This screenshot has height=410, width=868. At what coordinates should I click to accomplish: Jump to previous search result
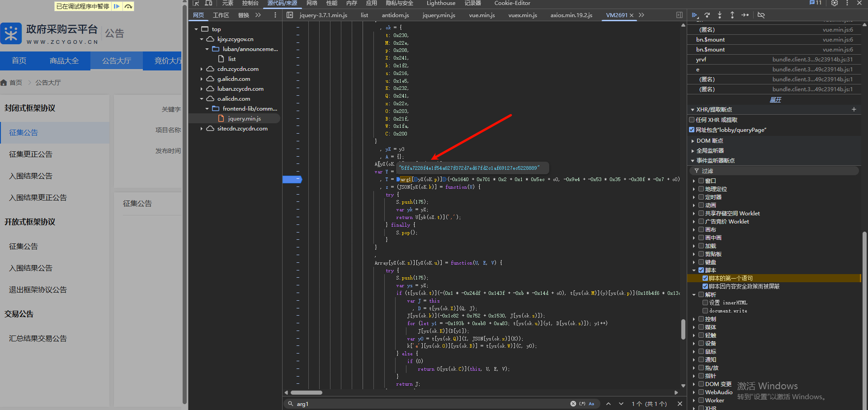609,404
